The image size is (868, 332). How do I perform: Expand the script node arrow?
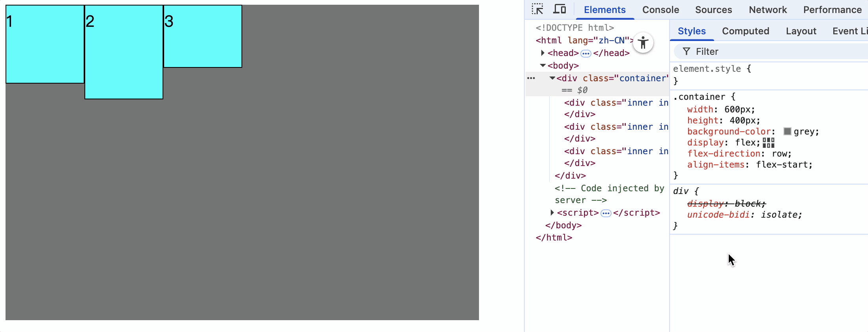tap(552, 213)
